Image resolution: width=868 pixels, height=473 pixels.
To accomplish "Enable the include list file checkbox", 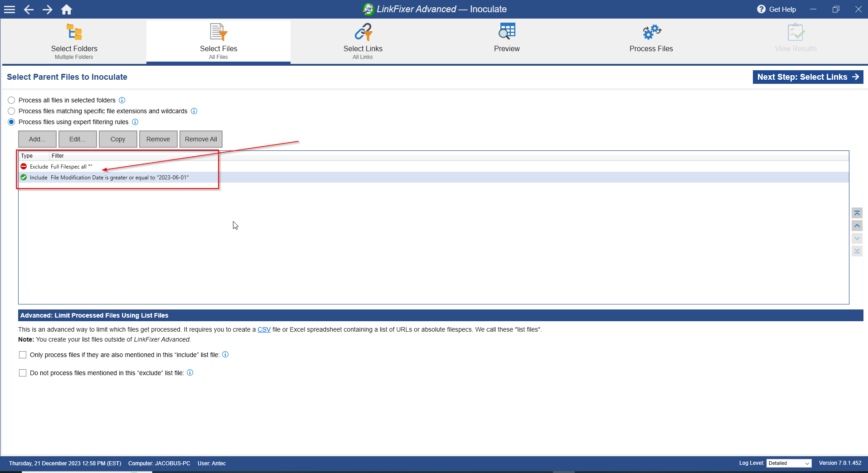I will click(23, 355).
